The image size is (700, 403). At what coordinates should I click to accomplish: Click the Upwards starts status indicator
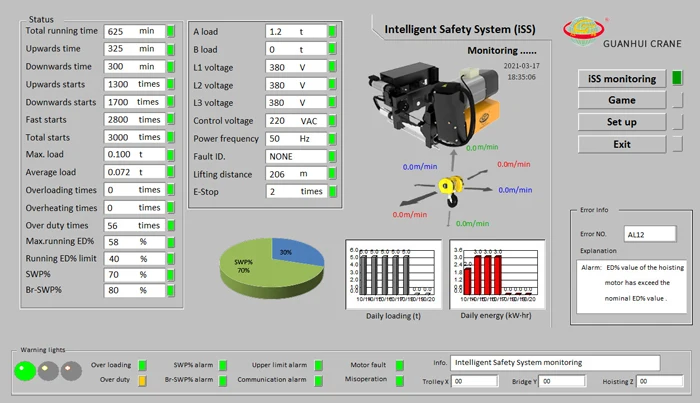point(171,84)
